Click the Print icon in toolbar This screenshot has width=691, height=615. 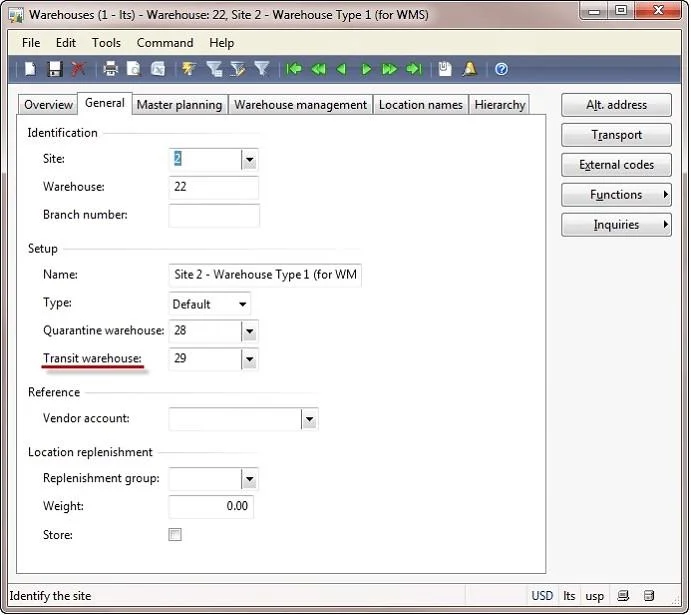[x=110, y=69]
